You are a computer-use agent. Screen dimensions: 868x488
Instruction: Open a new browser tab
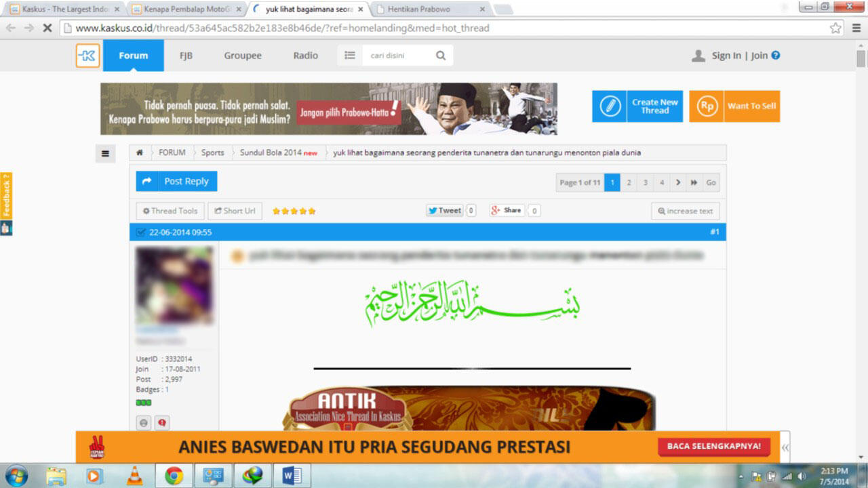point(503,9)
